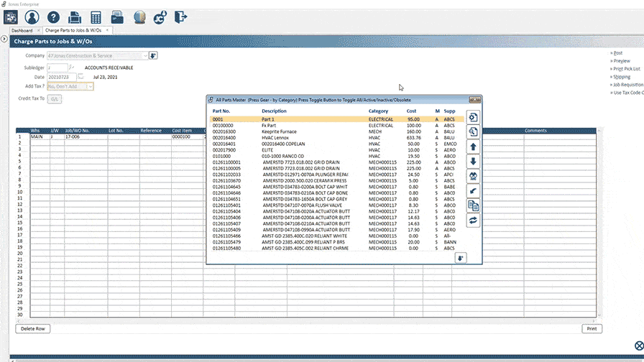
Task: Open the file folder toolbar icon
Action: click(x=117, y=17)
